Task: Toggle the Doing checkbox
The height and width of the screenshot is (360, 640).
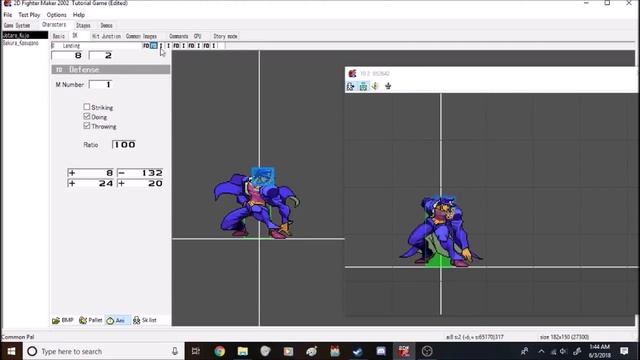Action: 87,117
